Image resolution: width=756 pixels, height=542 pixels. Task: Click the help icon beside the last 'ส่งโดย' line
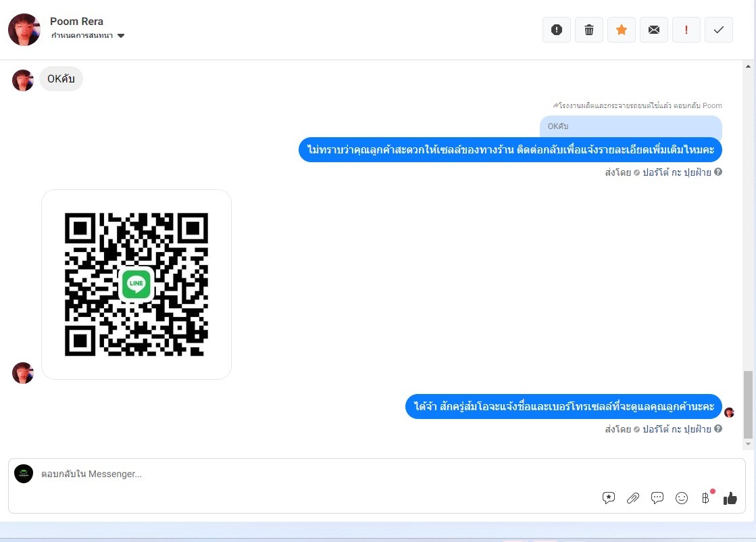[x=718, y=428]
